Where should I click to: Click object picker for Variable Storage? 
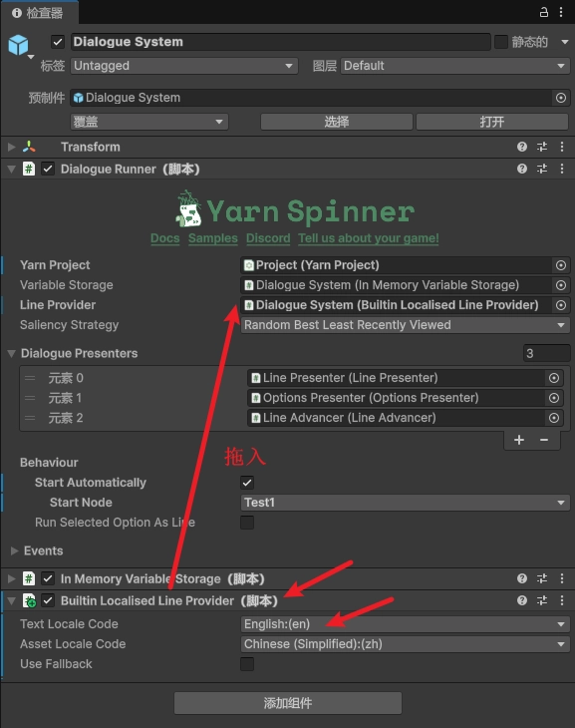tap(561, 285)
